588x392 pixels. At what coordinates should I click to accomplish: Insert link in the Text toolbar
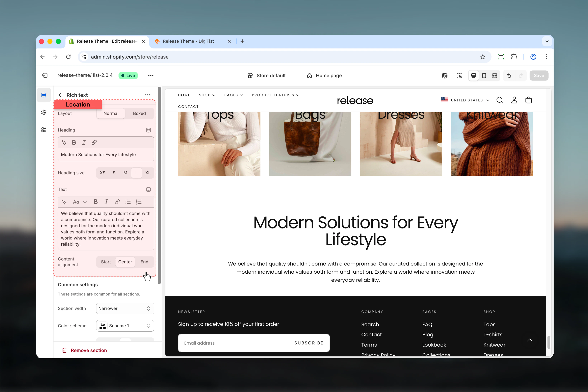117,202
